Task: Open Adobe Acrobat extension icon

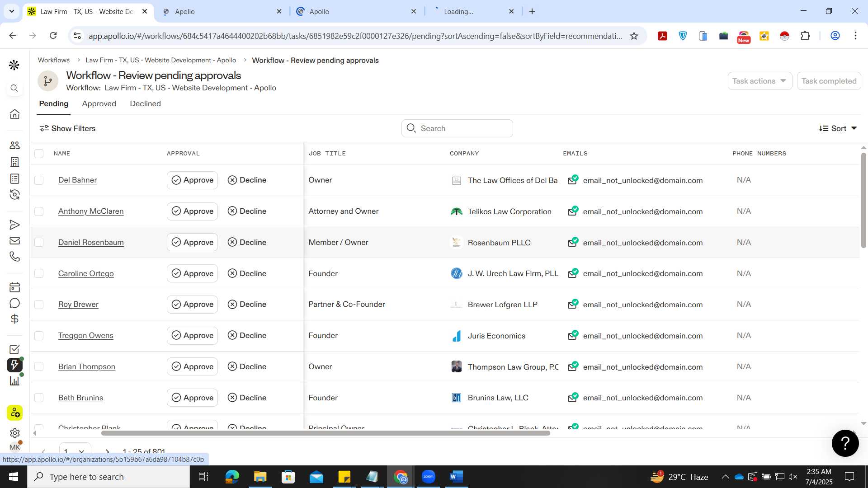Action: 662,36
